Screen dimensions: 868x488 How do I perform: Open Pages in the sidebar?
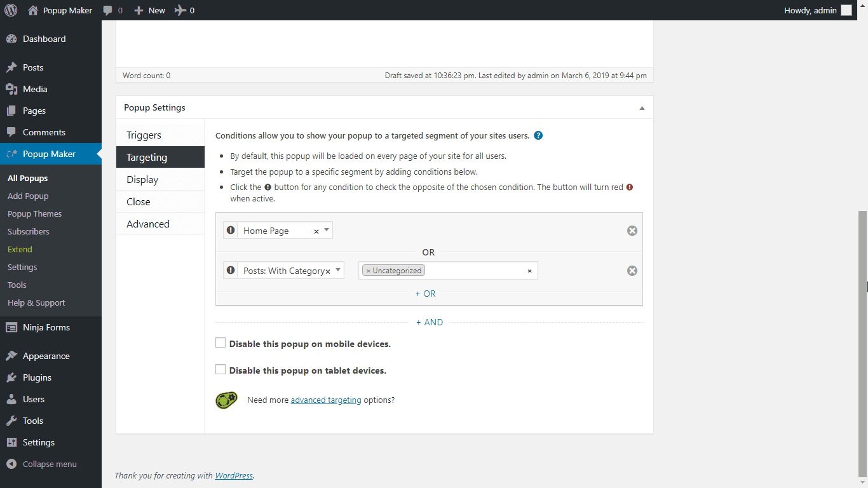(51, 111)
